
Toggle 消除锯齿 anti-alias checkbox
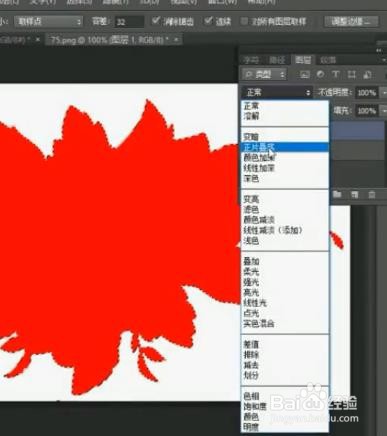[x=155, y=21]
